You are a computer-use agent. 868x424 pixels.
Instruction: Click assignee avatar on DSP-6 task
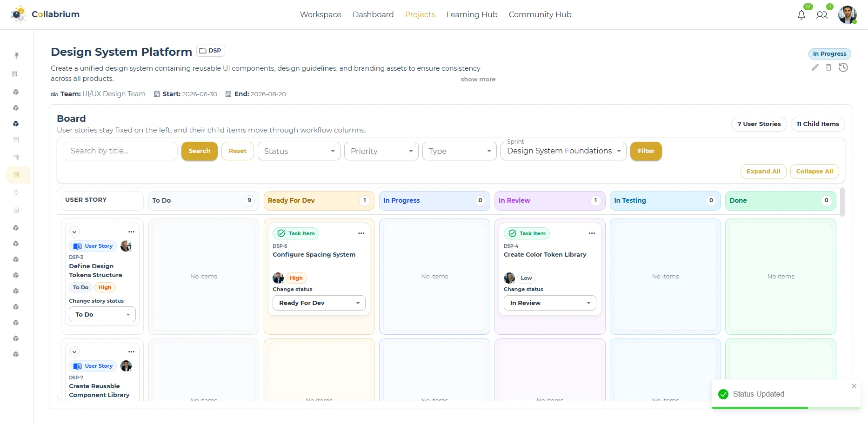click(x=278, y=278)
